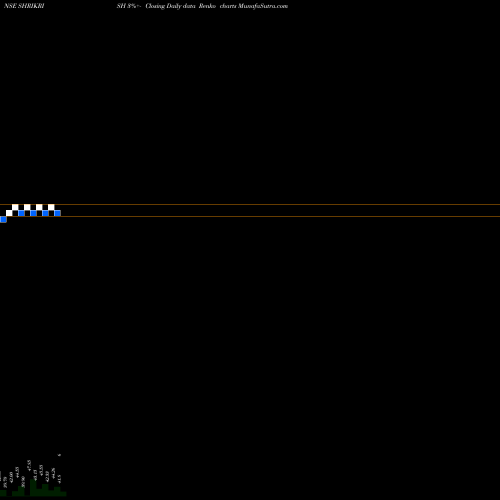
Task: Pick the rightmost blue Renko brick
Action: (58, 213)
